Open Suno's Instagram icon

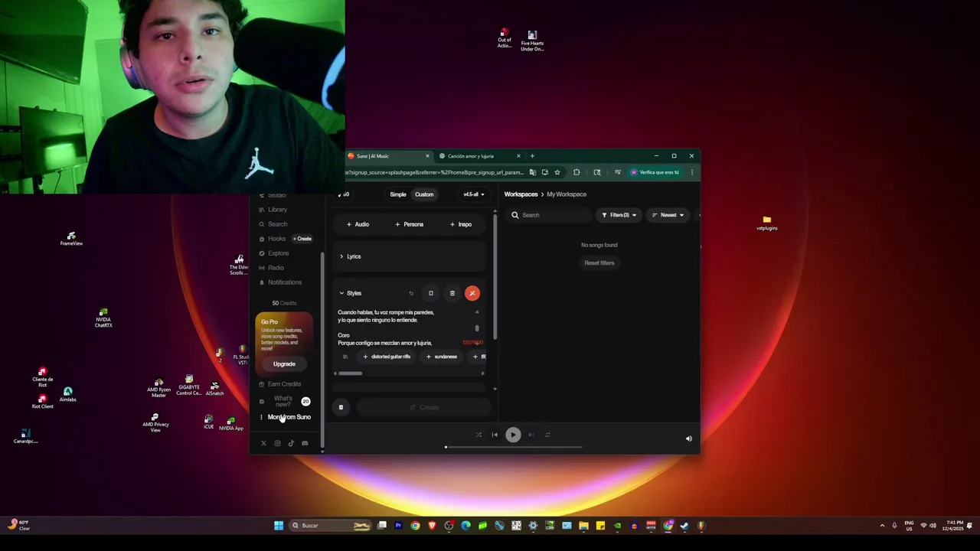coord(277,443)
